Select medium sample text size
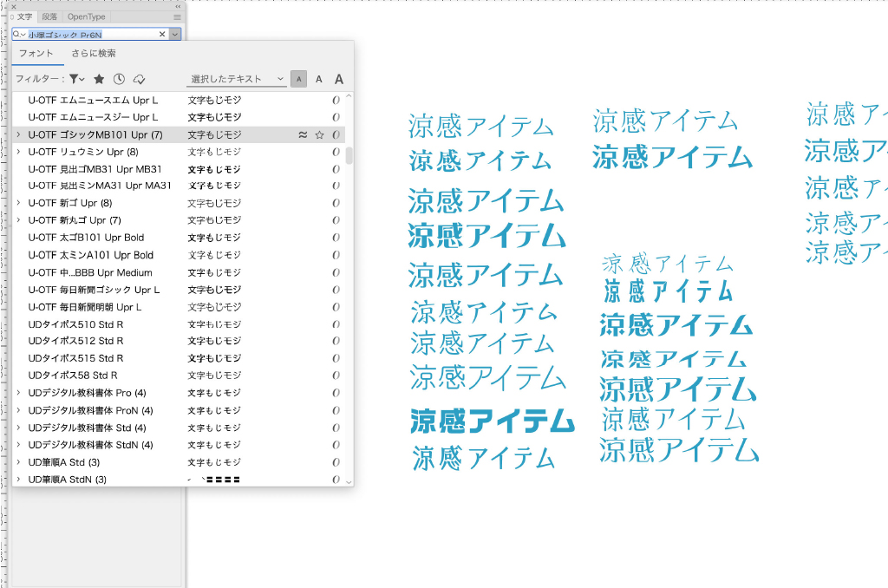Viewport: 888px width, 588px height. tap(318, 79)
